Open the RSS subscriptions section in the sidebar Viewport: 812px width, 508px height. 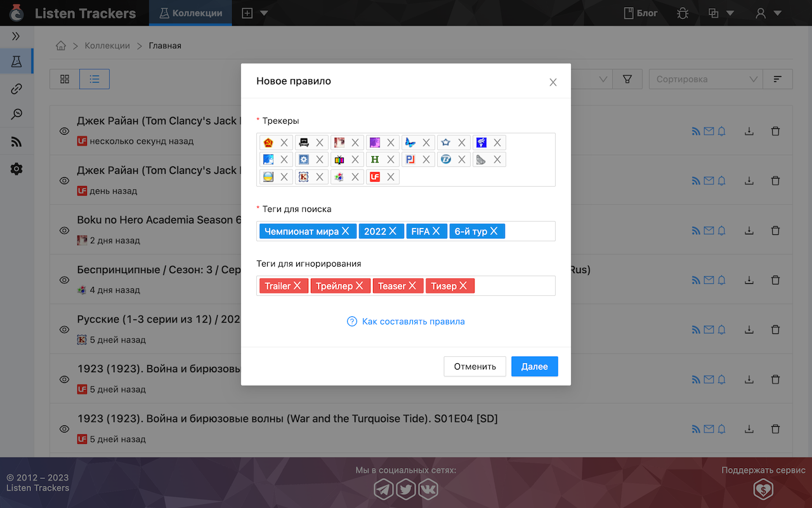17,142
